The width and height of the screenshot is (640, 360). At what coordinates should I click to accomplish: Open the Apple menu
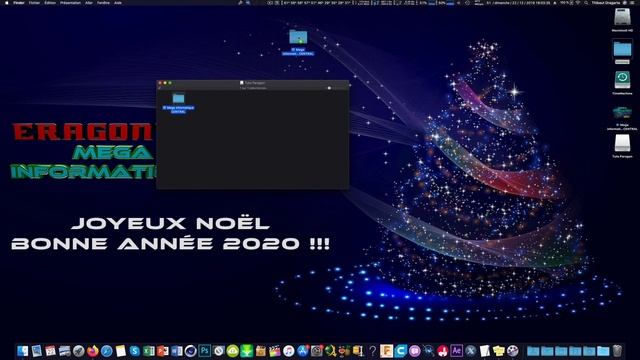coord(7,2)
